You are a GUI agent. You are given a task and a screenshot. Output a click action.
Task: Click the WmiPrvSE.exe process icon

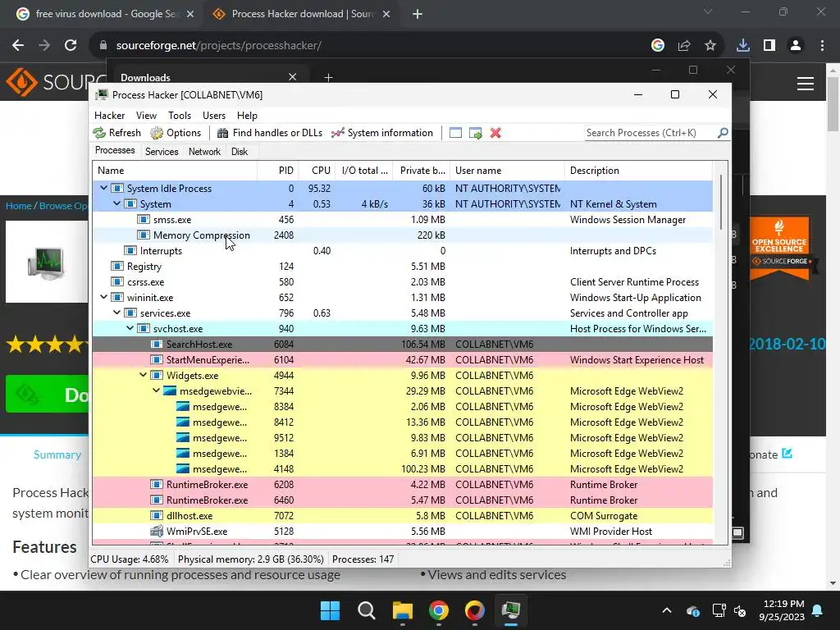[157, 531]
